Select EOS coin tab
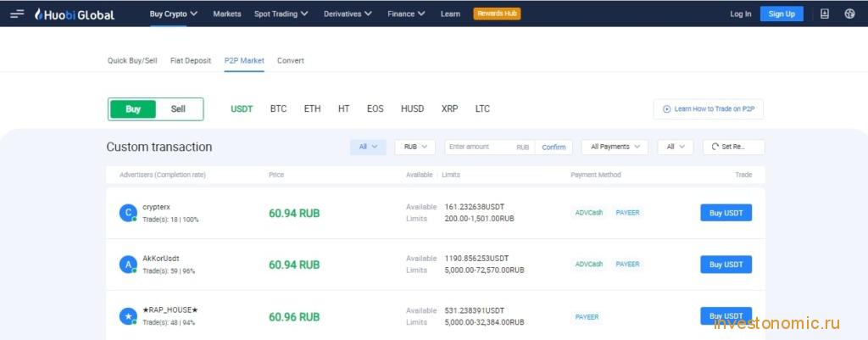Screen dimensions: 868x340 (375, 109)
